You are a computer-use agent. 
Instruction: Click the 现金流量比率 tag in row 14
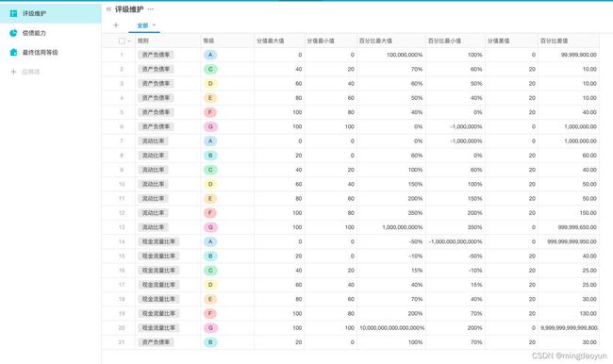[158, 241]
